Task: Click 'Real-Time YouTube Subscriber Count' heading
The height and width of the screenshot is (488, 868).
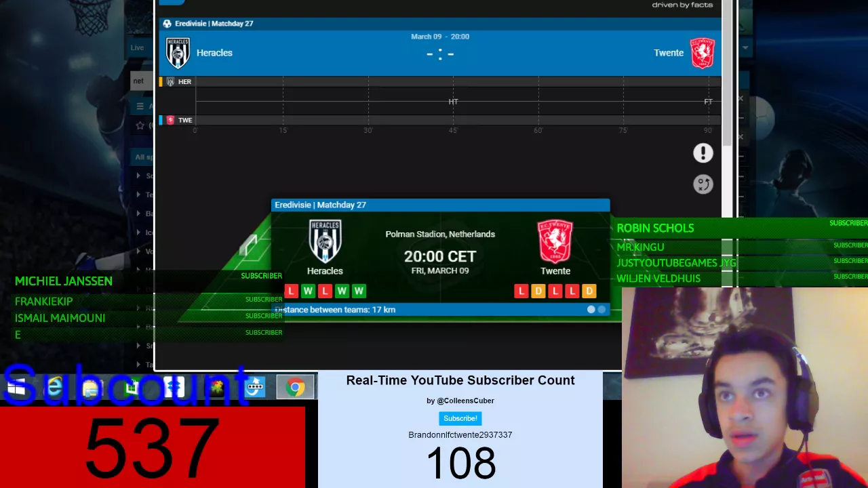Action: tap(460, 380)
